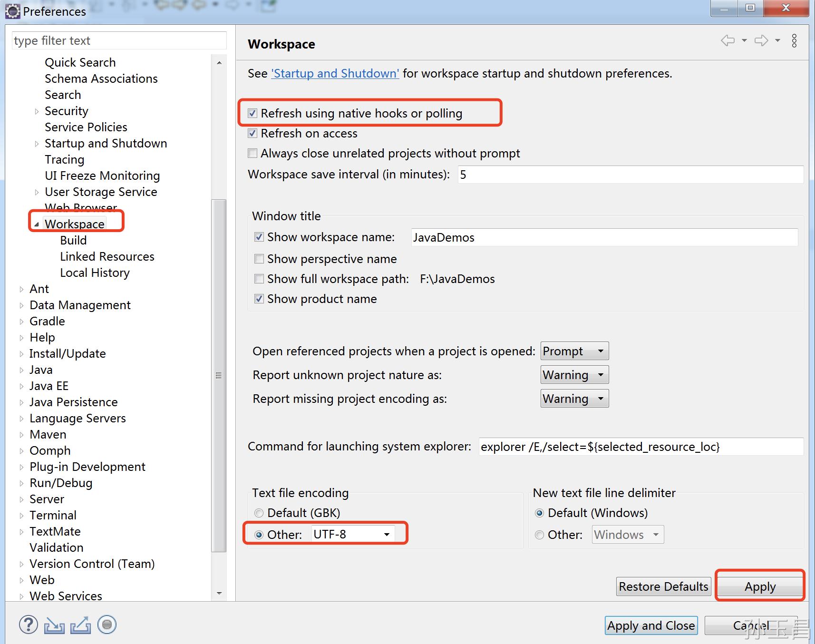Click the preference tree vertical scrollbar
The width and height of the screenshot is (815, 644).
click(x=219, y=376)
